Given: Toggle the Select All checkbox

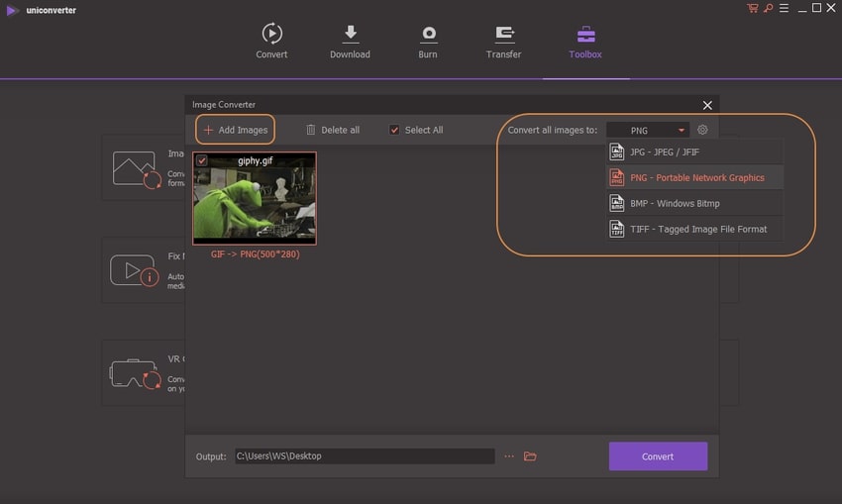Looking at the screenshot, I should (394, 130).
